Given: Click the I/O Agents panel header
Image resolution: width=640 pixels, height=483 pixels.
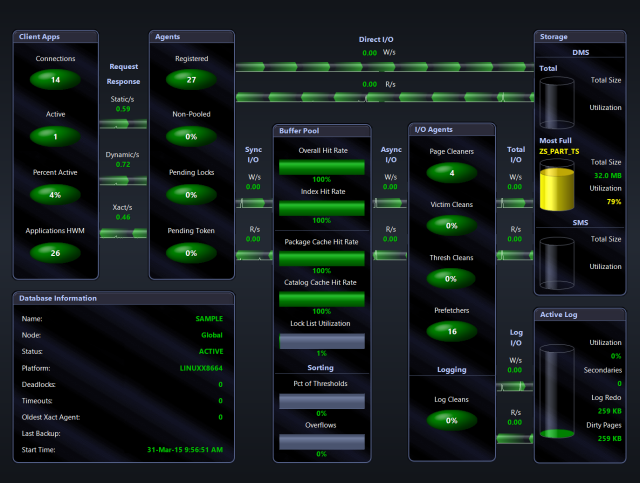Looking at the screenshot, I should (x=451, y=129).
